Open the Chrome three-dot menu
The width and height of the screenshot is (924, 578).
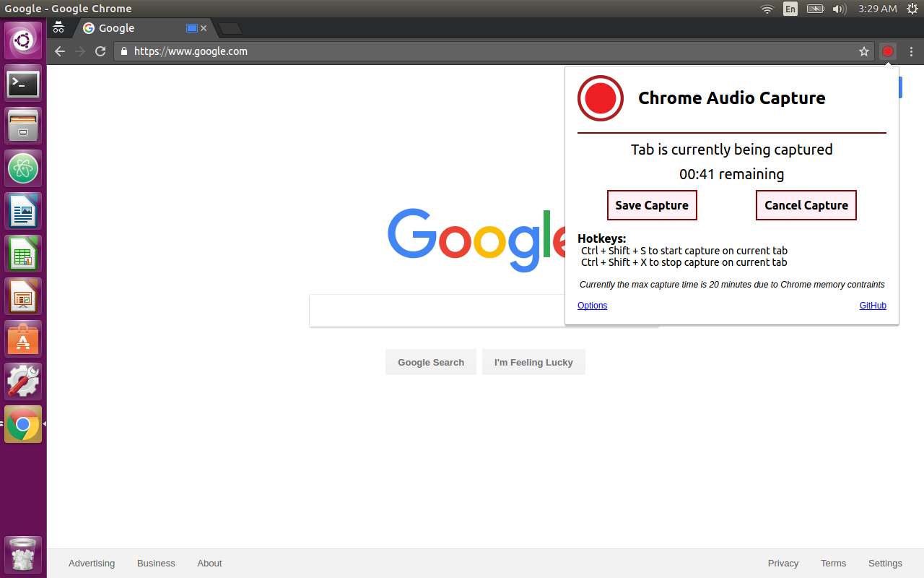(x=911, y=51)
